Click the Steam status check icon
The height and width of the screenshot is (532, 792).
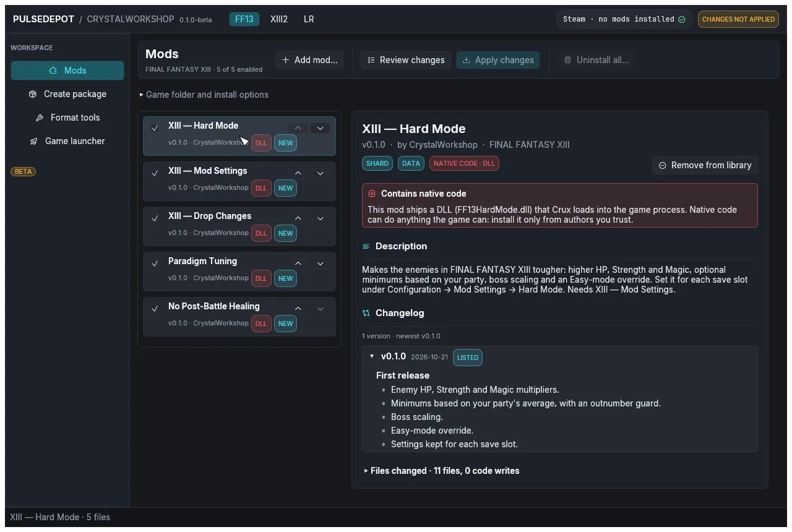coord(682,19)
